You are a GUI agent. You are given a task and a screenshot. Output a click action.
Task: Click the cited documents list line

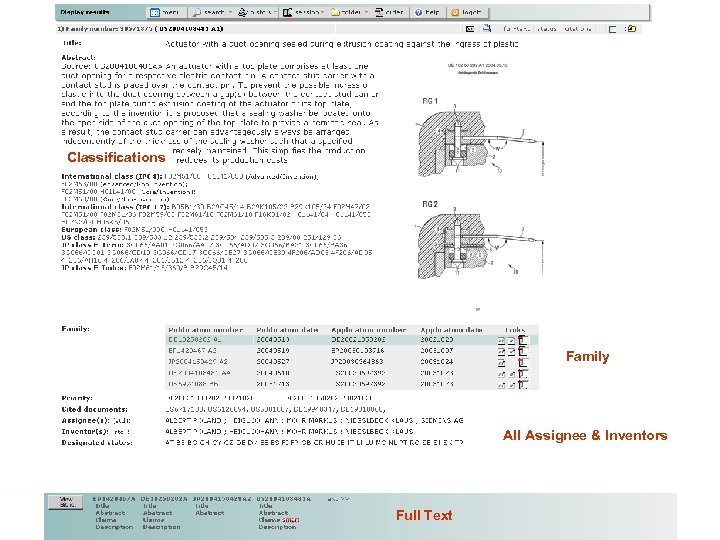[275, 409]
